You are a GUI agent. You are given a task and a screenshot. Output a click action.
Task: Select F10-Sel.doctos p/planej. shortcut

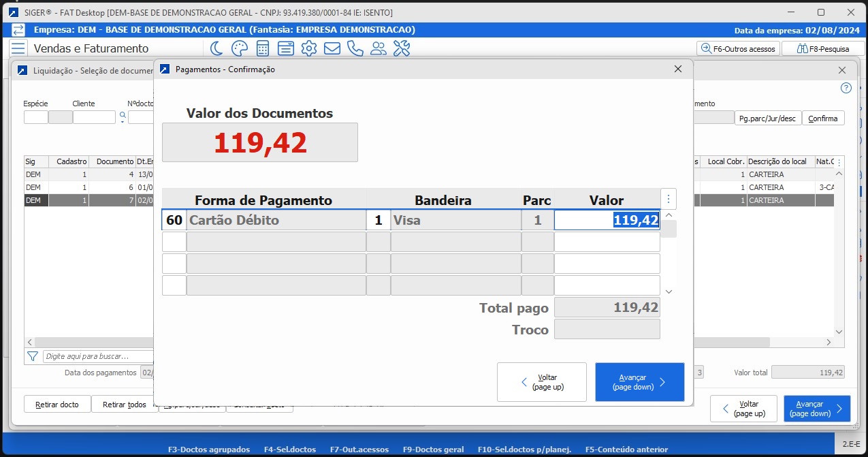524,450
